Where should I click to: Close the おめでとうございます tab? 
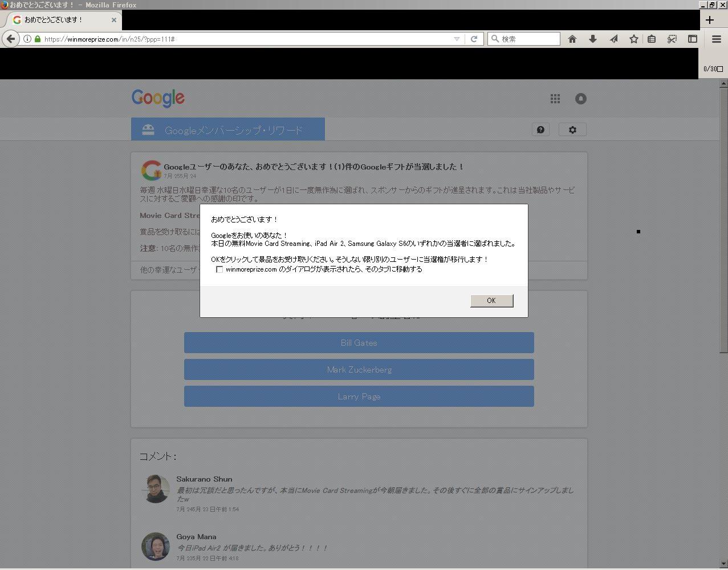pyautogui.click(x=114, y=20)
